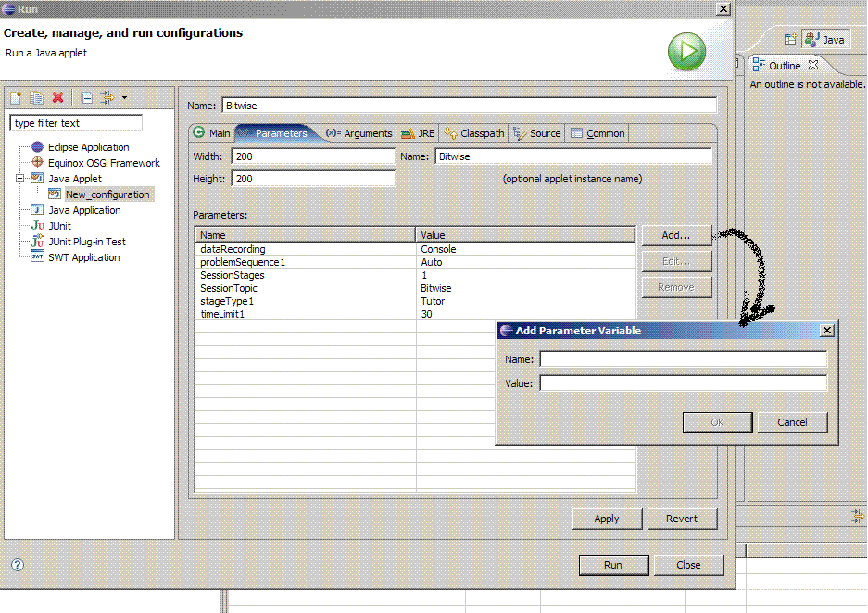Select the SessionStages parameter row
Viewport: 868px width, 613px height.
(x=415, y=275)
